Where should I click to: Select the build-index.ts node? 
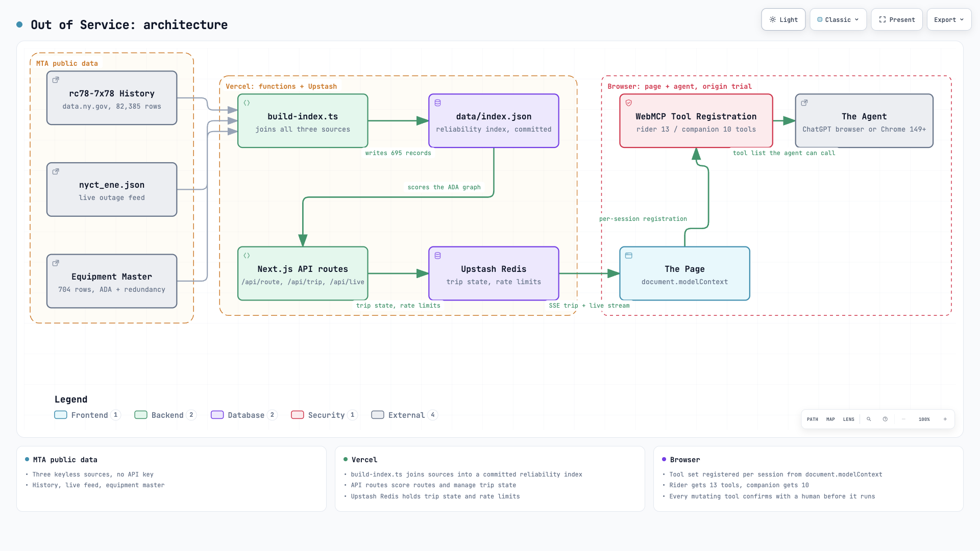(303, 121)
